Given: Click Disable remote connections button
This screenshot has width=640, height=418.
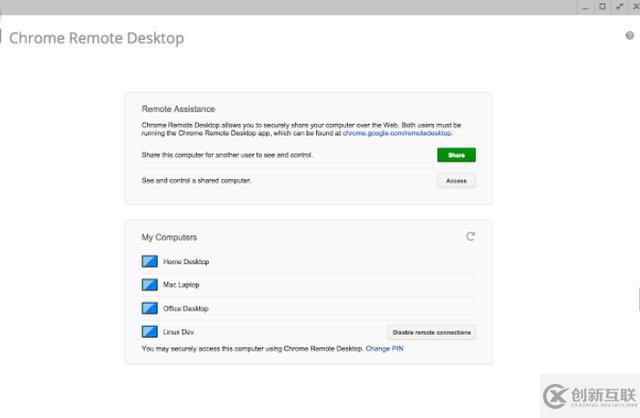Looking at the screenshot, I should [x=431, y=332].
